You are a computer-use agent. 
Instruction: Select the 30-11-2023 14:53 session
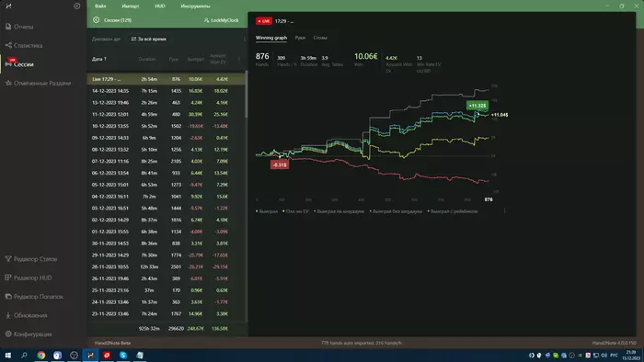(x=167, y=243)
